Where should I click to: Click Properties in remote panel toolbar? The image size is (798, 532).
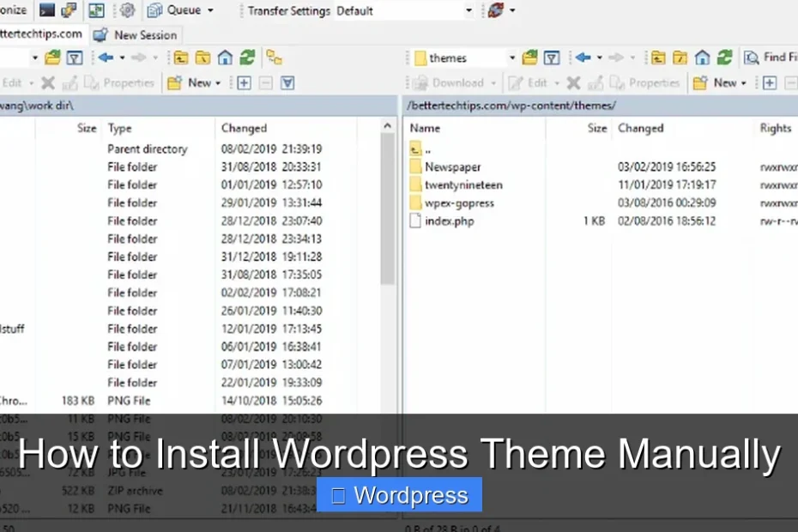coord(644,82)
